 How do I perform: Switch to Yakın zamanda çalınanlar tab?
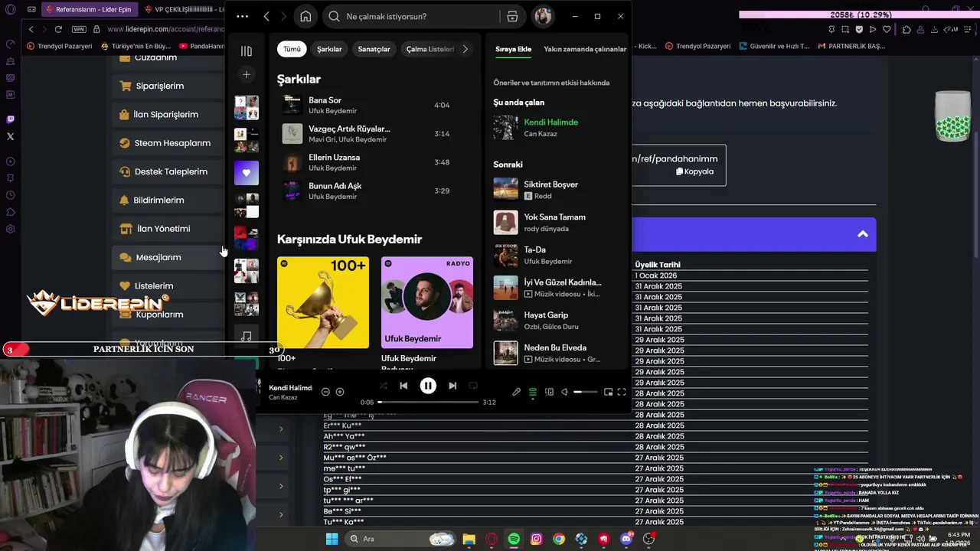585,49
